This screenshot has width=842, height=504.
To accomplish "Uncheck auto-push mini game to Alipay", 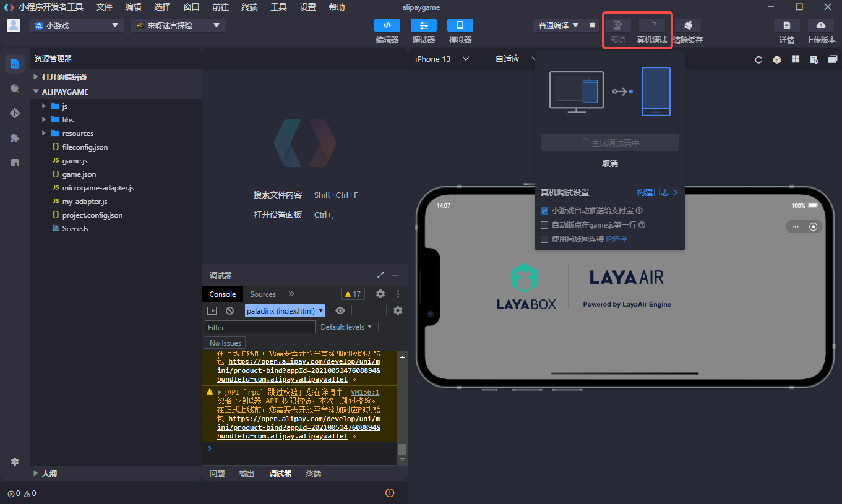I will point(544,211).
